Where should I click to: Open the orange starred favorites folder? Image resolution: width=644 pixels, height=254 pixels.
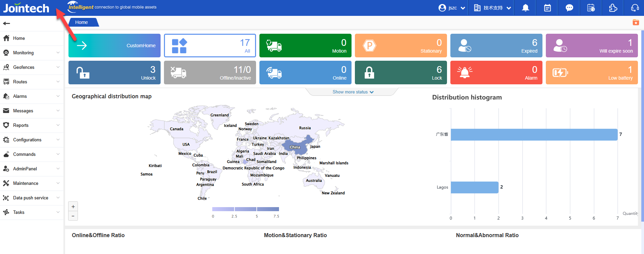[636, 23]
